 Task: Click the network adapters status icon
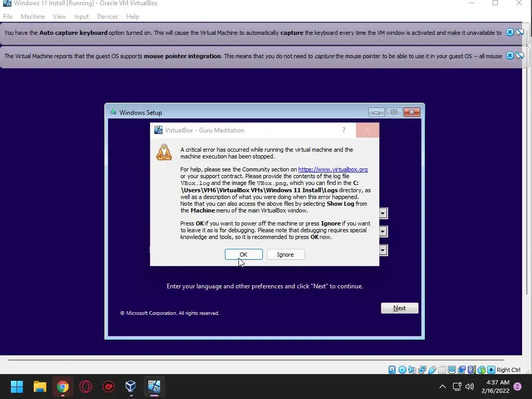[422, 370]
